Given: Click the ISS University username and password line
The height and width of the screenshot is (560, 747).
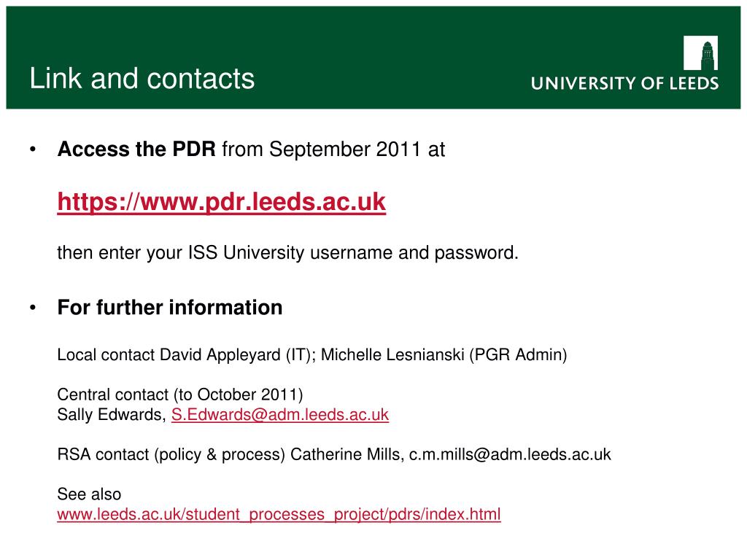Looking at the screenshot, I should coord(287,252).
